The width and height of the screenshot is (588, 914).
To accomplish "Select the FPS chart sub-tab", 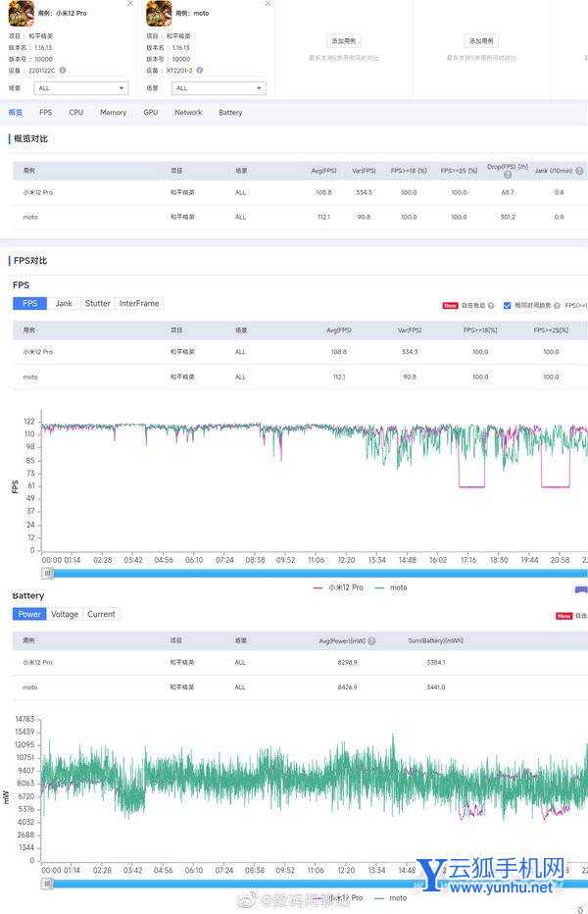I will [x=29, y=303].
